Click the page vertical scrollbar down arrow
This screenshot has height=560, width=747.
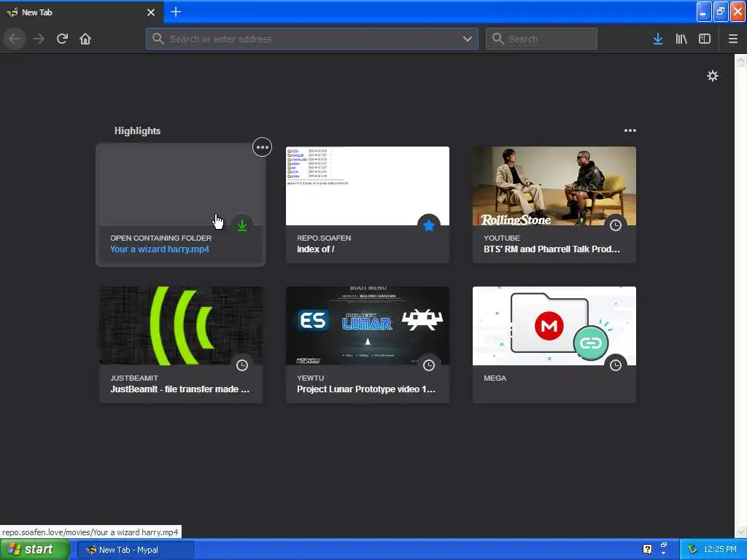click(x=740, y=532)
